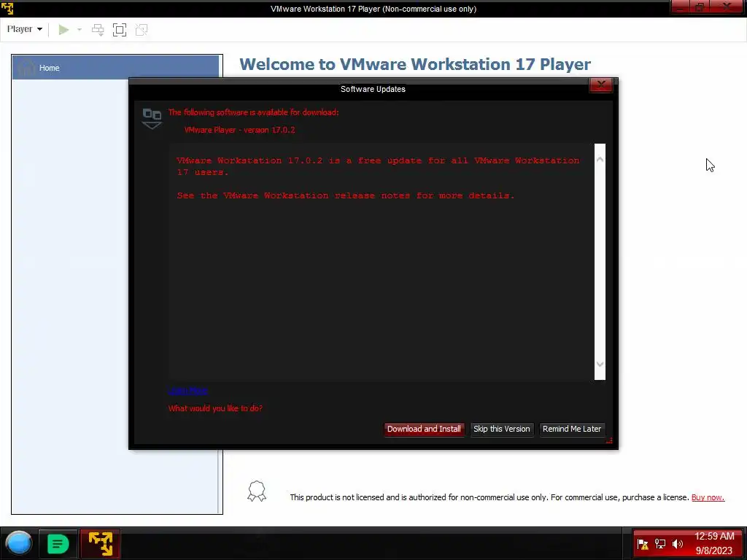Click the green Power On play icon
747x560 pixels.
64,30
